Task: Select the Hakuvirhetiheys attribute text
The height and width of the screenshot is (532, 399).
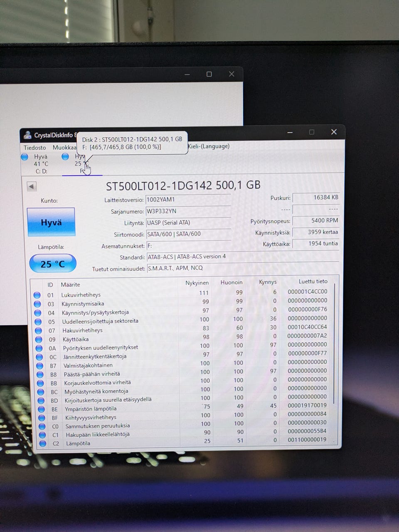Action: coord(82,330)
